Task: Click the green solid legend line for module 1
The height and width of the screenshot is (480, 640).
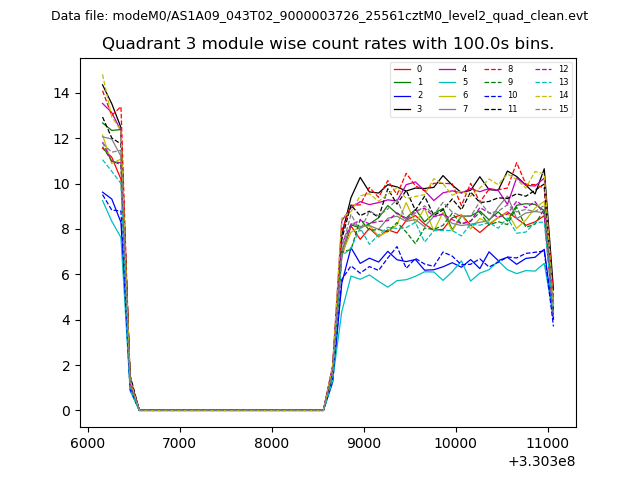Action: pos(402,82)
